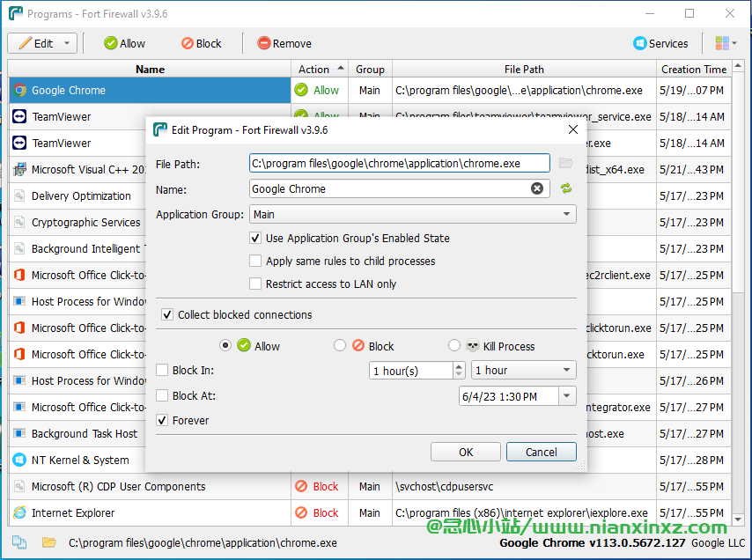
Task: Increase the hour(s) spinner value
Action: click(x=459, y=366)
